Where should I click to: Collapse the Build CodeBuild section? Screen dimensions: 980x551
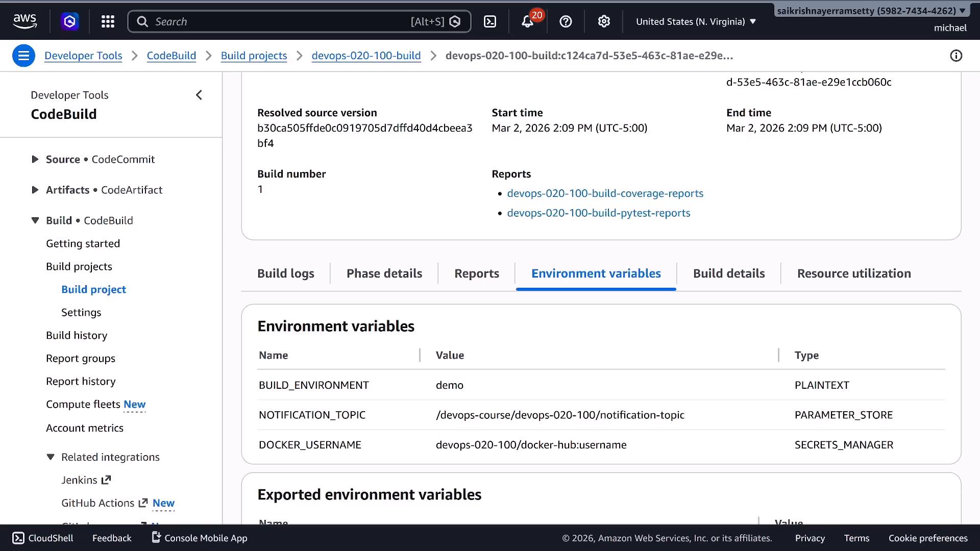[35, 220]
